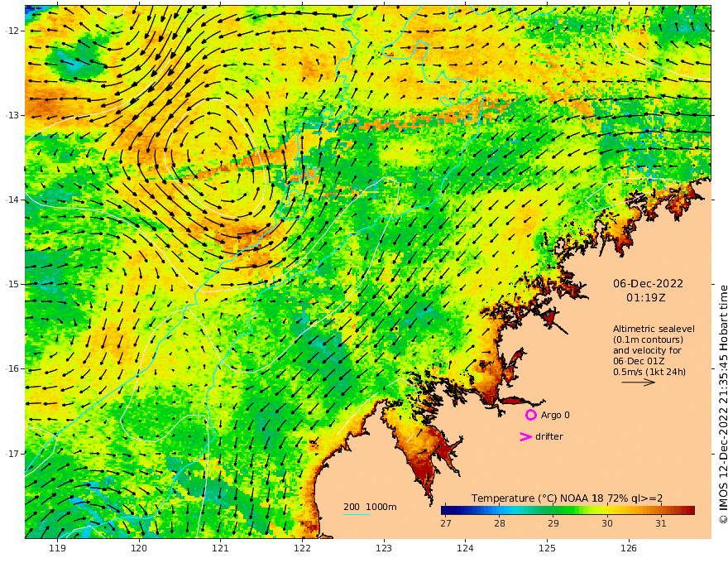This screenshot has height=563, width=728.
Task: Click longitude label 121 on bottom axis
Action: [x=221, y=549]
